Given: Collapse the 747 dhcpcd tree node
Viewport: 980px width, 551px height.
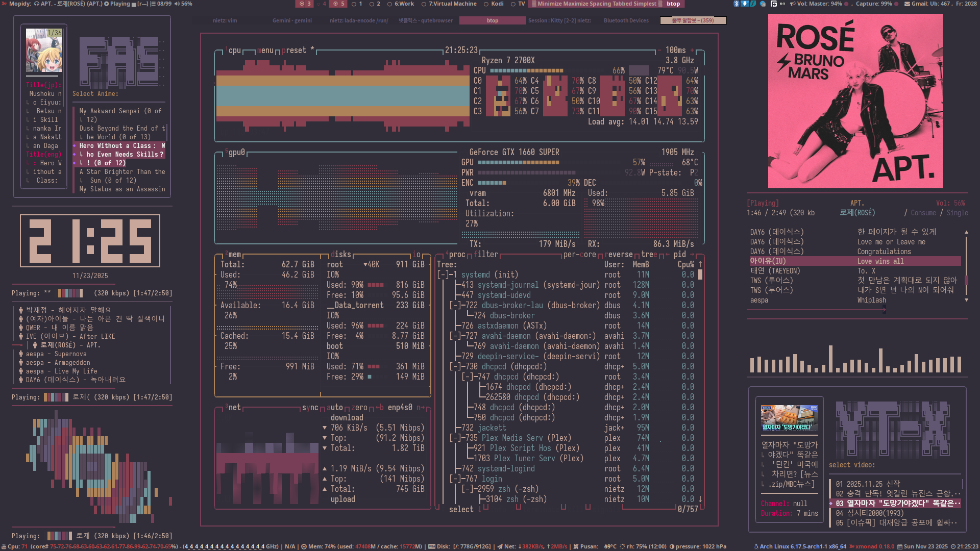Looking at the screenshot, I should coord(468,377).
